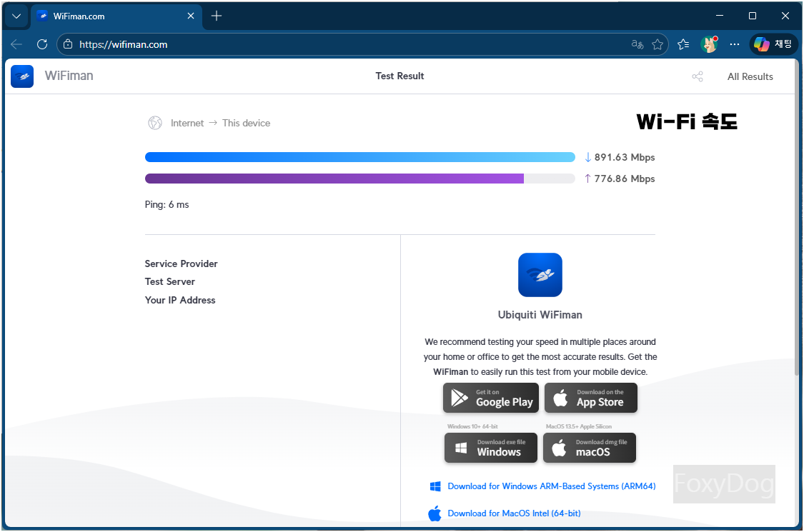The width and height of the screenshot is (804, 532).
Task: Download WiFiman on the App Store
Action: pyautogui.click(x=591, y=398)
